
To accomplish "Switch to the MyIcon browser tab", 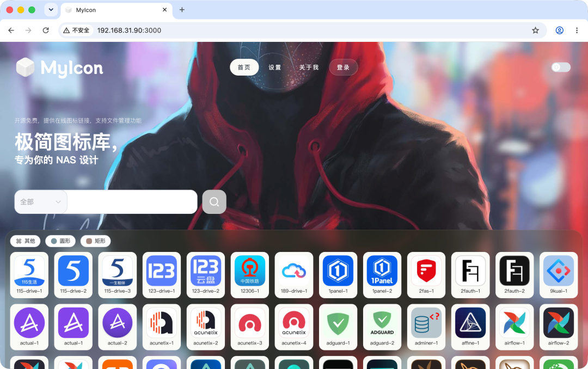I will [117, 10].
